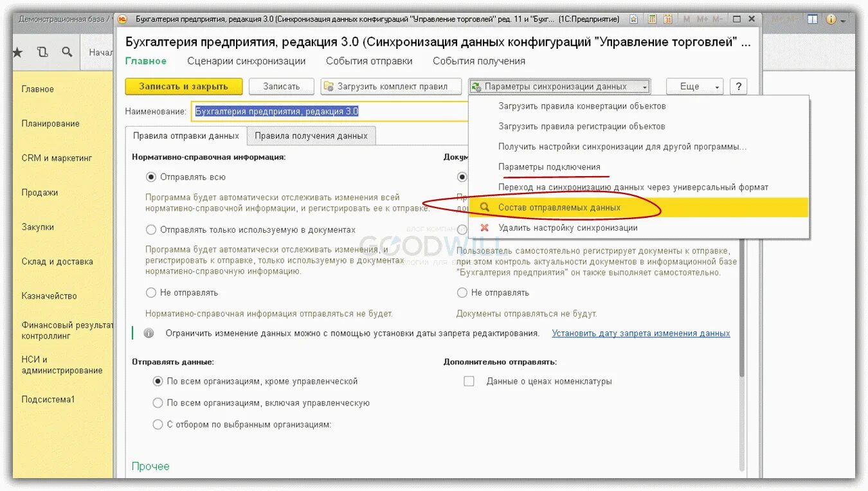Click the icon on the Загрузить комплект правил button
868x491 pixels.
[x=329, y=86]
